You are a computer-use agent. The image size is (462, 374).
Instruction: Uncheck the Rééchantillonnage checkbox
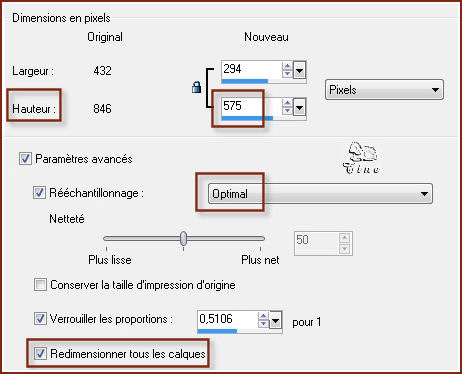click(39, 193)
